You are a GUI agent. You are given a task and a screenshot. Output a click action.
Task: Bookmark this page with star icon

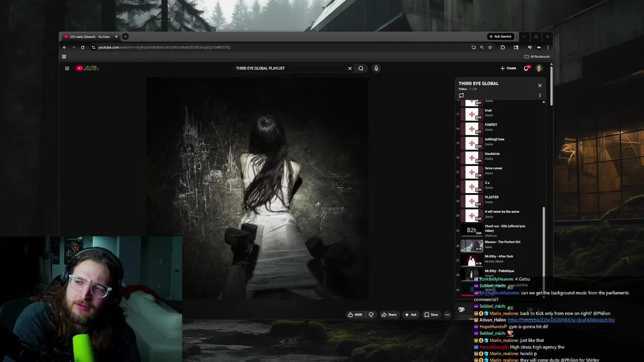point(490,47)
